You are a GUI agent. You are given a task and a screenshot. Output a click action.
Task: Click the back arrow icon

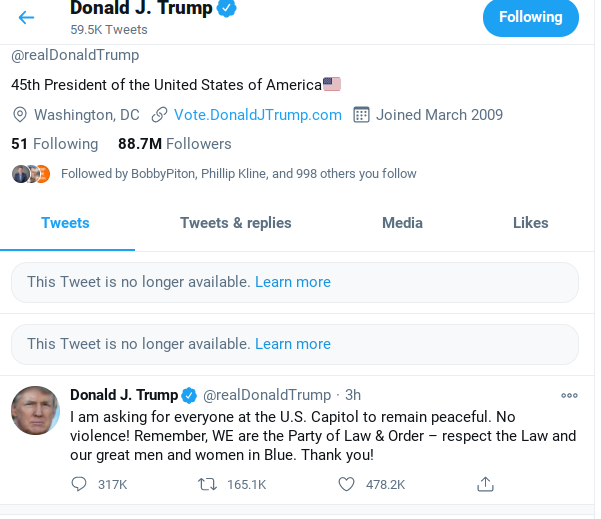click(26, 17)
